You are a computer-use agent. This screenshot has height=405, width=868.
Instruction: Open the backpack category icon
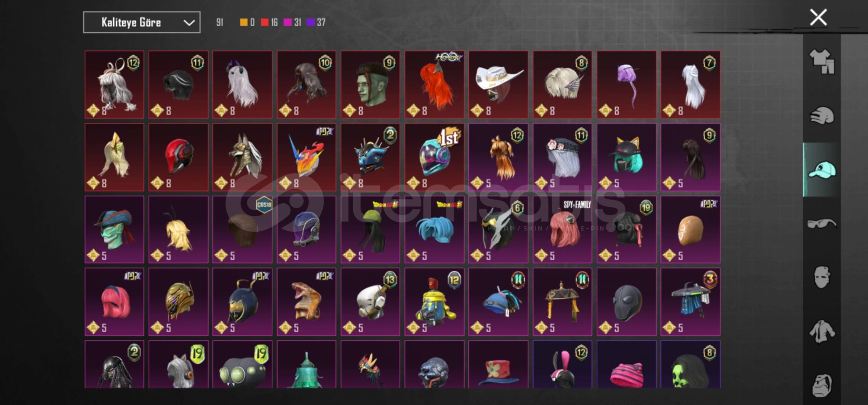click(822, 386)
